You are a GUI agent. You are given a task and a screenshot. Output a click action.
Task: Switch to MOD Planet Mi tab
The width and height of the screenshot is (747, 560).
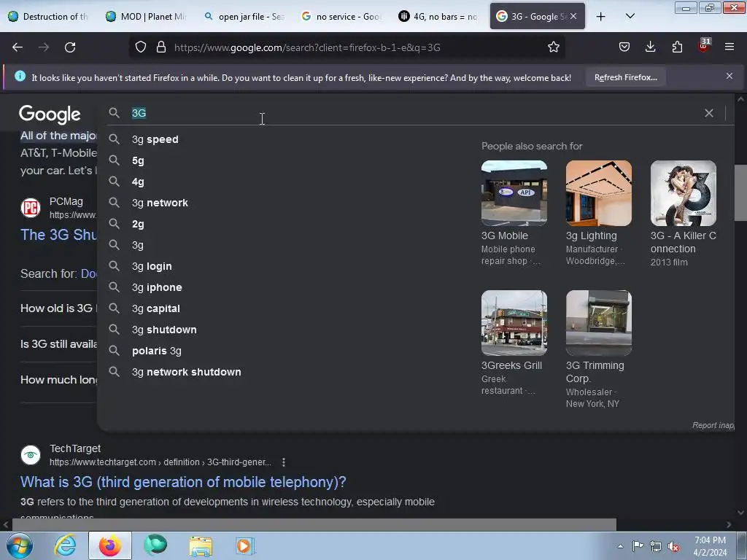147,16
